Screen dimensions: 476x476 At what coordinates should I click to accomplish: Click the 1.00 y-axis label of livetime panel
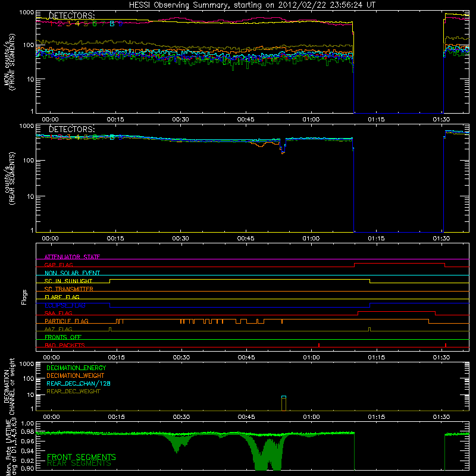tap(28, 423)
